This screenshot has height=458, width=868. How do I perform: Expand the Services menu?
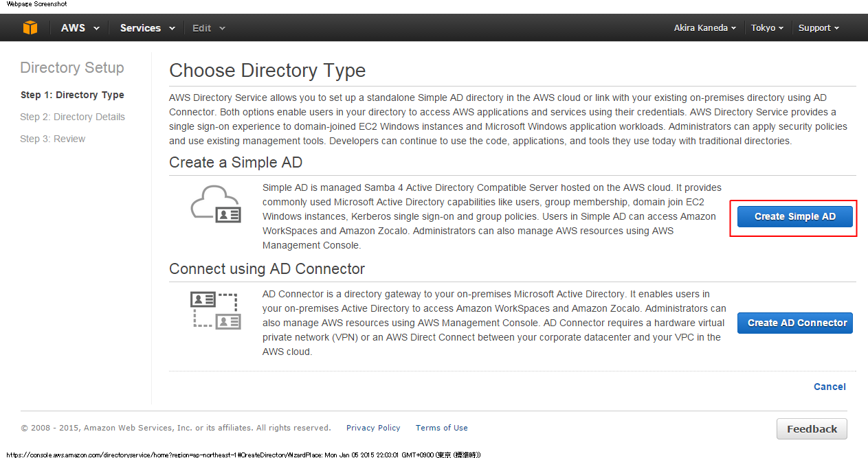click(146, 28)
